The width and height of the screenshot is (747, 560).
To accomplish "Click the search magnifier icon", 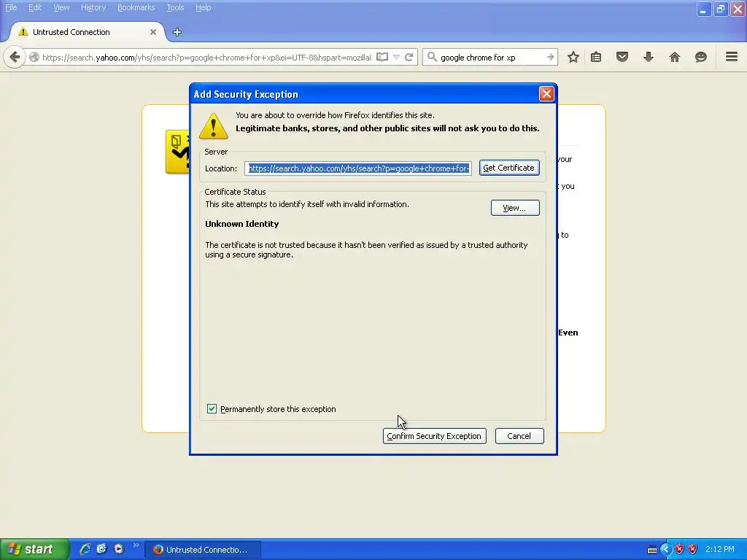I will coord(432,57).
